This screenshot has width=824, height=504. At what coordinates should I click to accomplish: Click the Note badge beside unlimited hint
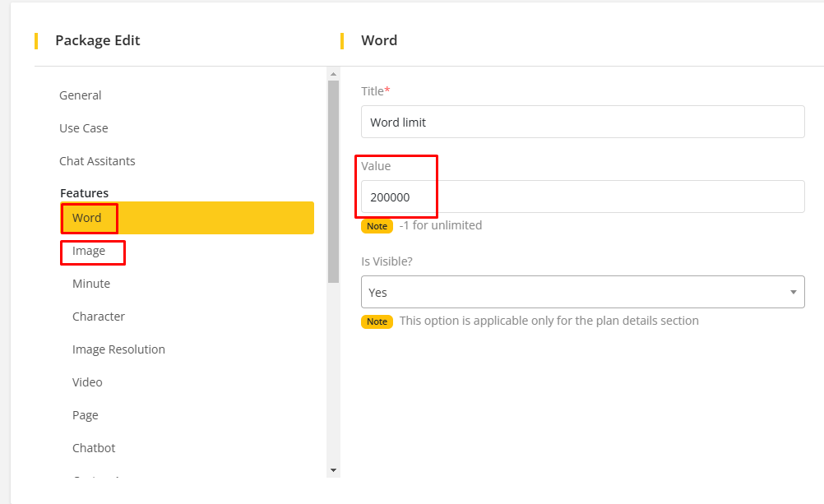377,226
